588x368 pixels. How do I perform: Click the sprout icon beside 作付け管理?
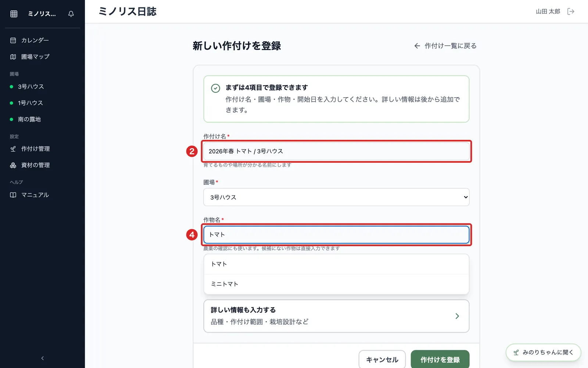coord(13,149)
